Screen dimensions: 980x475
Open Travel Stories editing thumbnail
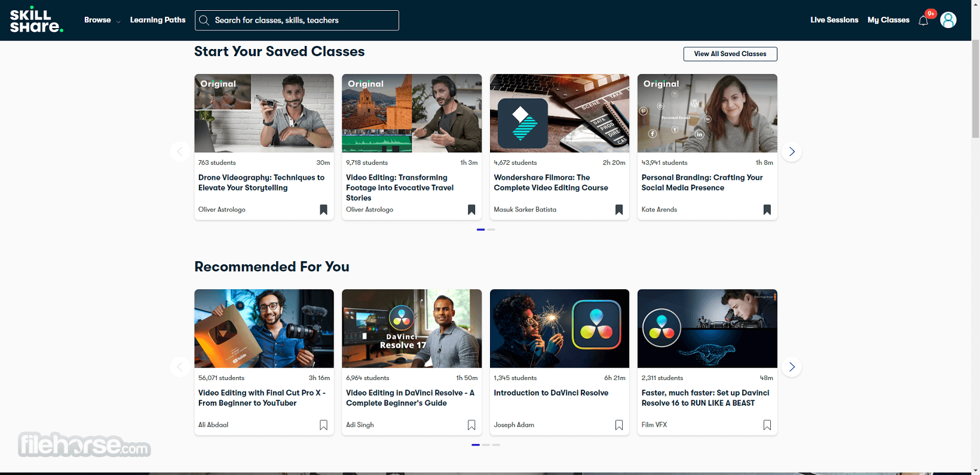[x=412, y=113]
